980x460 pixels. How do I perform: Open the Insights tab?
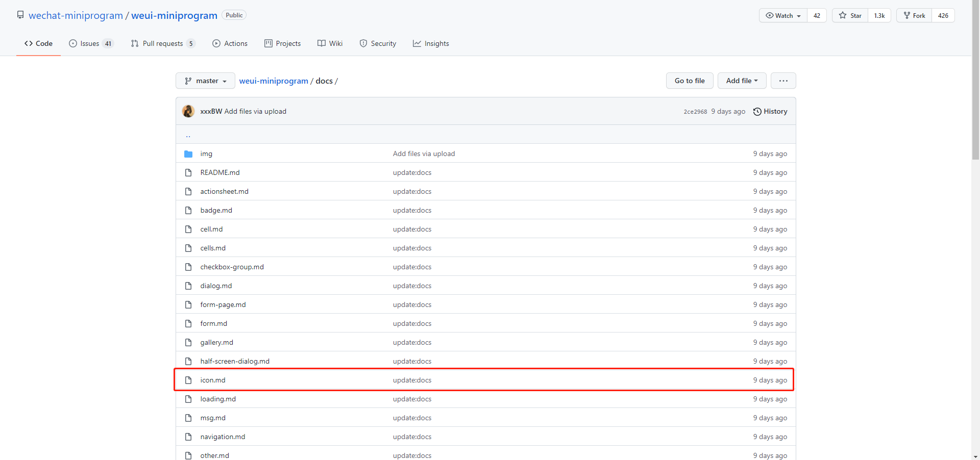click(x=431, y=43)
